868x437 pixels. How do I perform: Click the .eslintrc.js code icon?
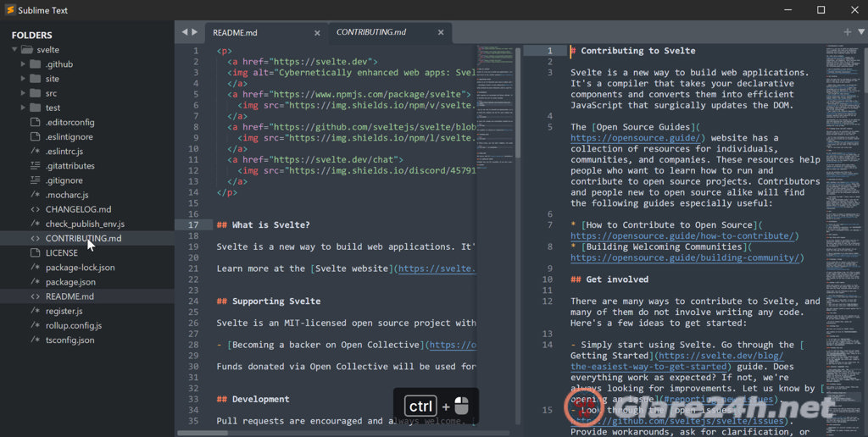click(36, 151)
